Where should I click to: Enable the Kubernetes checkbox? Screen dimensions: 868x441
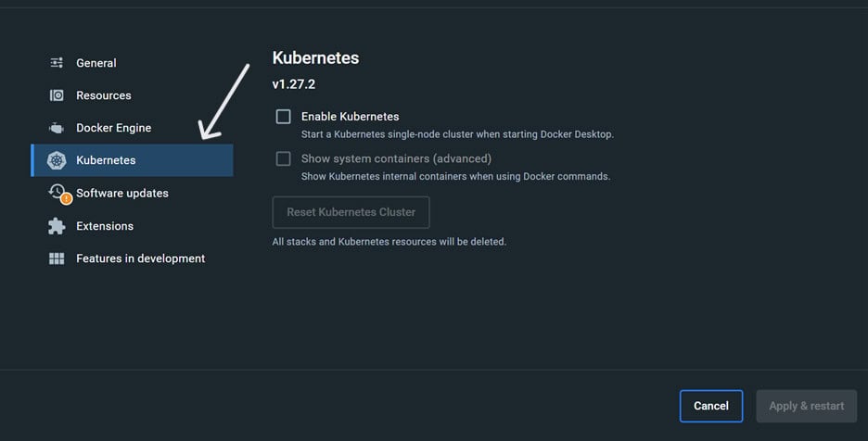[x=284, y=117]
